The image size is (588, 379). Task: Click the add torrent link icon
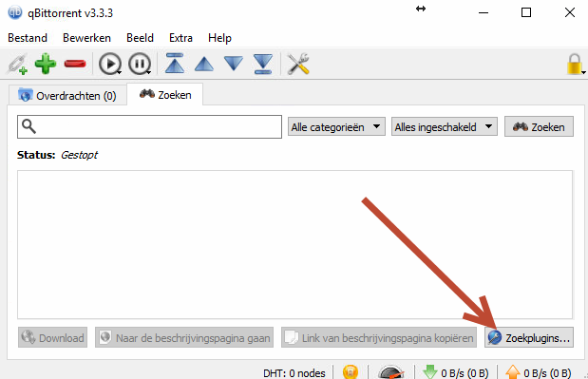point(17,64)
